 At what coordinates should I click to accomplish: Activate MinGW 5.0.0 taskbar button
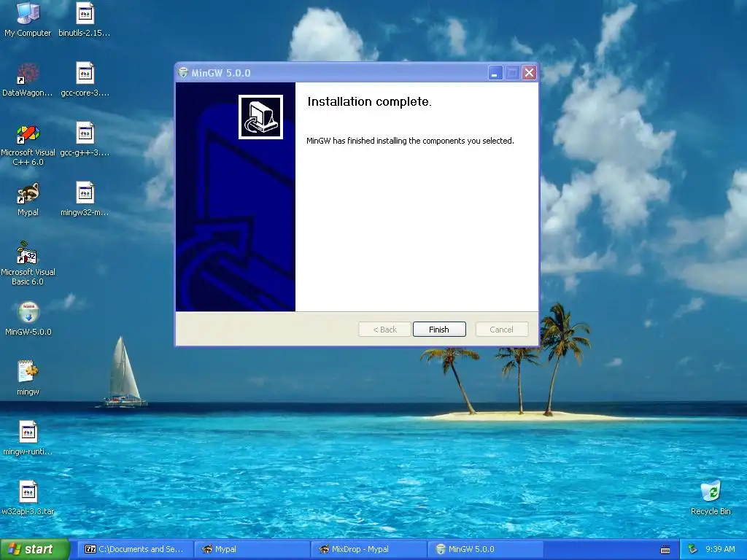point(486,549)
